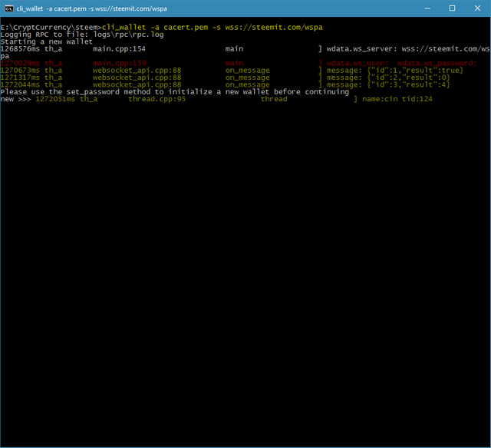Click the timestamp '1270673ms th_a'
Viewport: 491px width, 448px height.
pyautogui.click(x=31, y=71)
